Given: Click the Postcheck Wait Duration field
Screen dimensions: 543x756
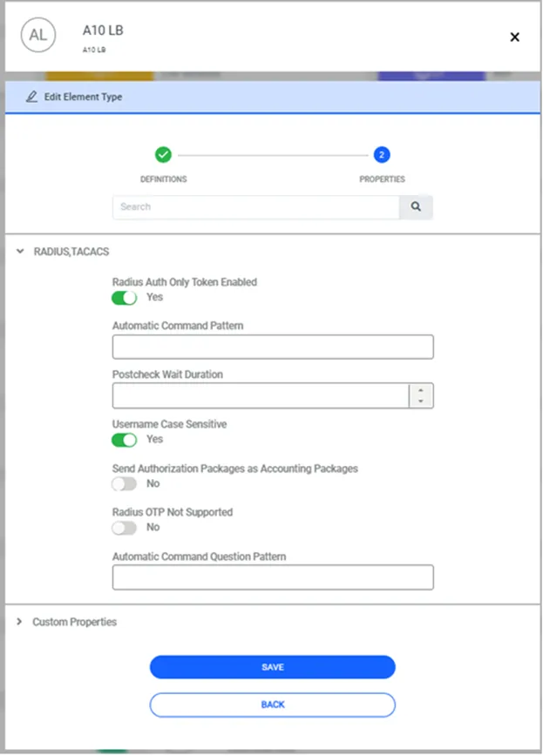Looking at the screenshot, I should (x=261, y=395).
